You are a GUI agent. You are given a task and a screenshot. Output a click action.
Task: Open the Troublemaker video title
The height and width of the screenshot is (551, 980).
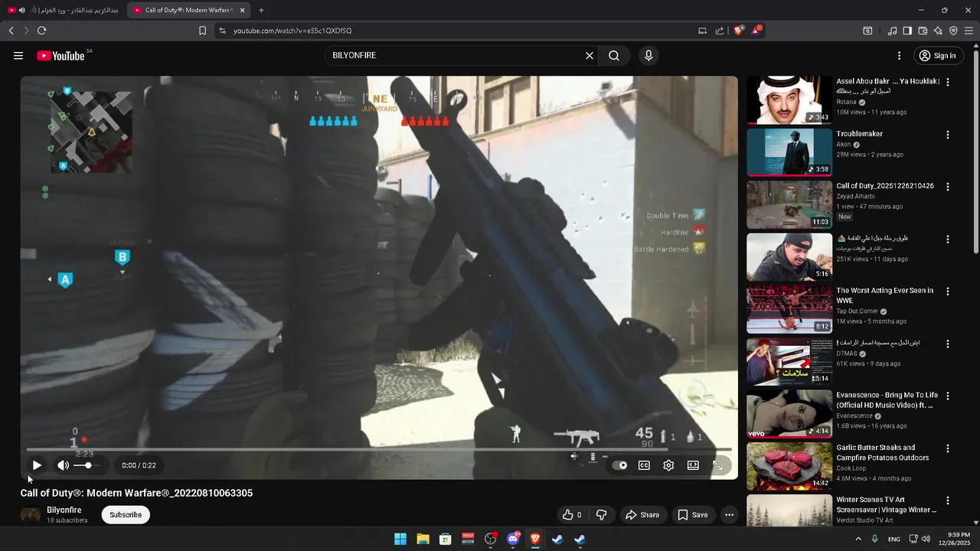(859, 134)
